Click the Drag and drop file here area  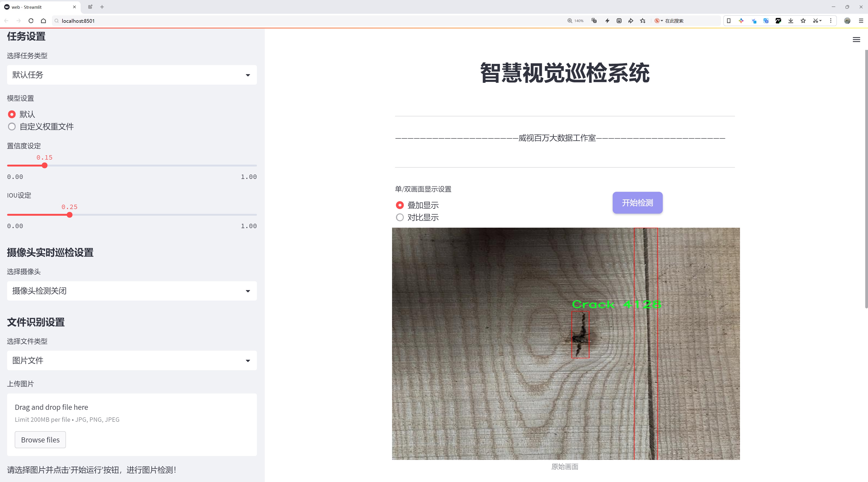click(x=132, y=425)
